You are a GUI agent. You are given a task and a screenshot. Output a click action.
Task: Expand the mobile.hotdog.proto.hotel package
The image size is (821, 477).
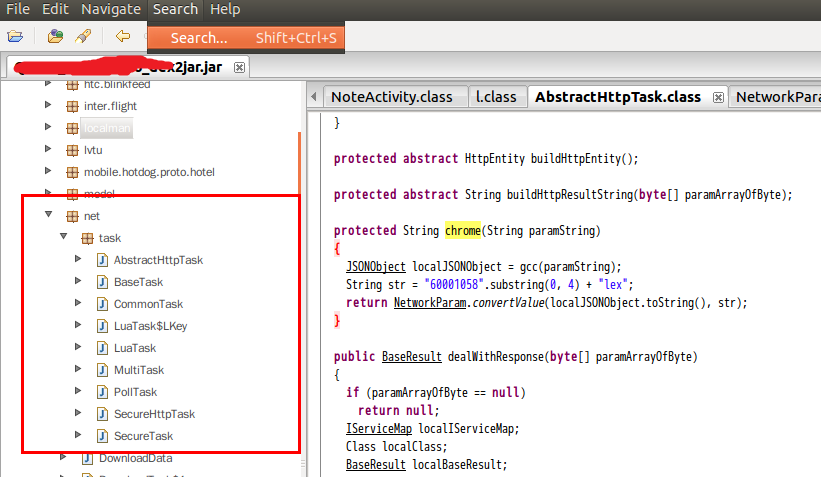(x=47, y=172)
